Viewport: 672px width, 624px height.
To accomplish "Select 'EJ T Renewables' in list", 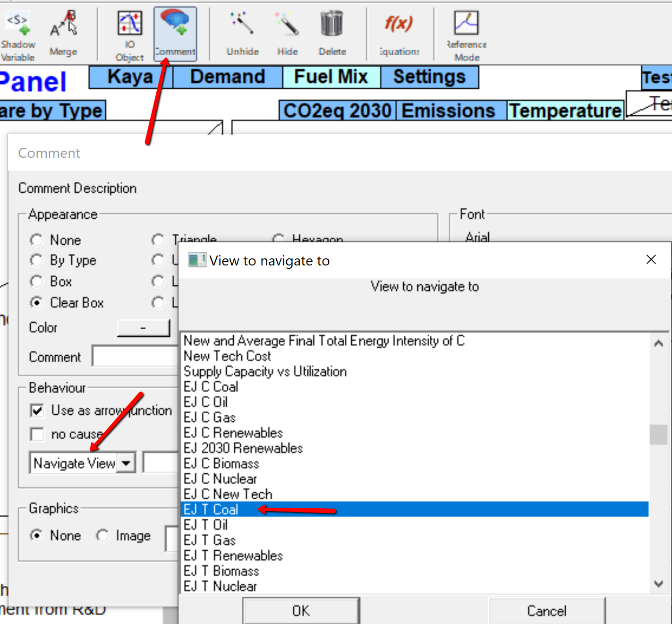I will [415, 556].
